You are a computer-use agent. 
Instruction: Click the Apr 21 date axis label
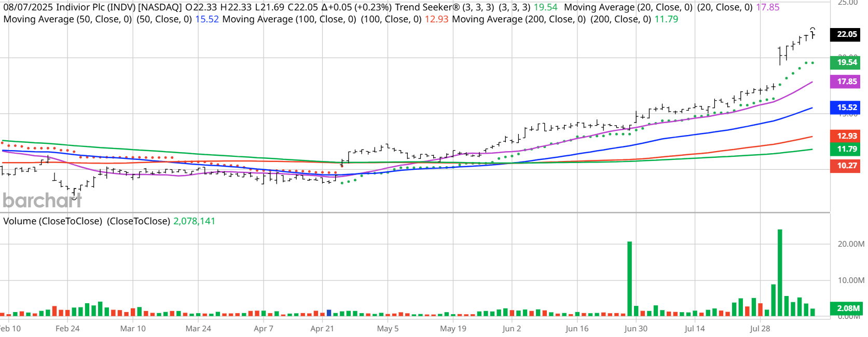[322, 329]
